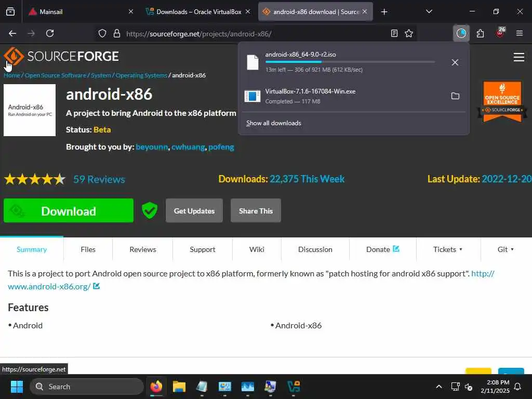Image resolution: width=532 pixels, height=399 pixels.
Task: Expand the Git dropdown
Action: [506, 249]
